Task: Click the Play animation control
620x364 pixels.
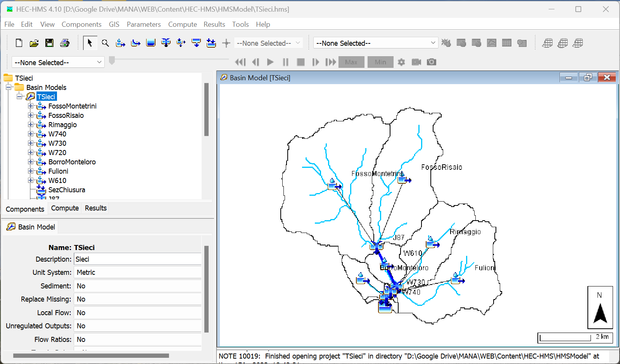Action: [x=270, y=62]
